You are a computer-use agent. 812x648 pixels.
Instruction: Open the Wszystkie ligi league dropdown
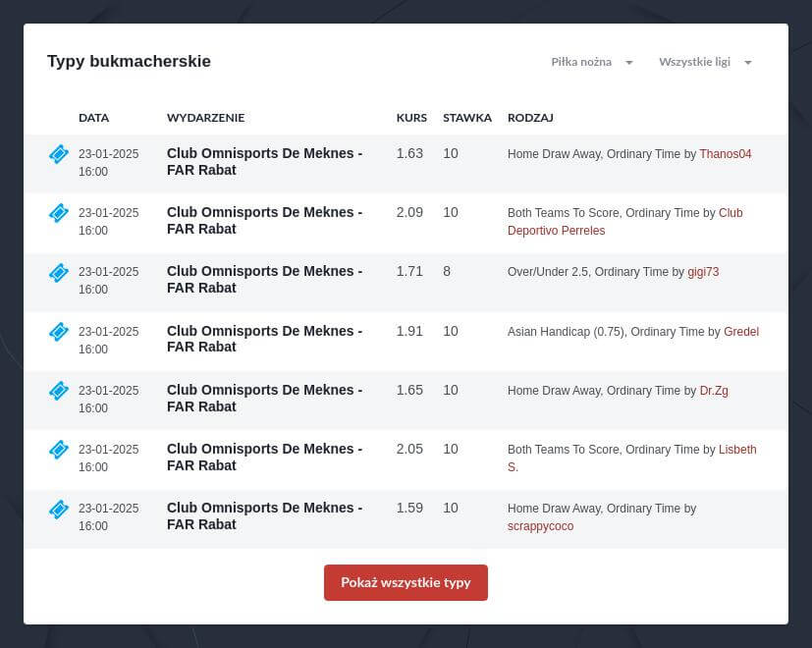705,62
